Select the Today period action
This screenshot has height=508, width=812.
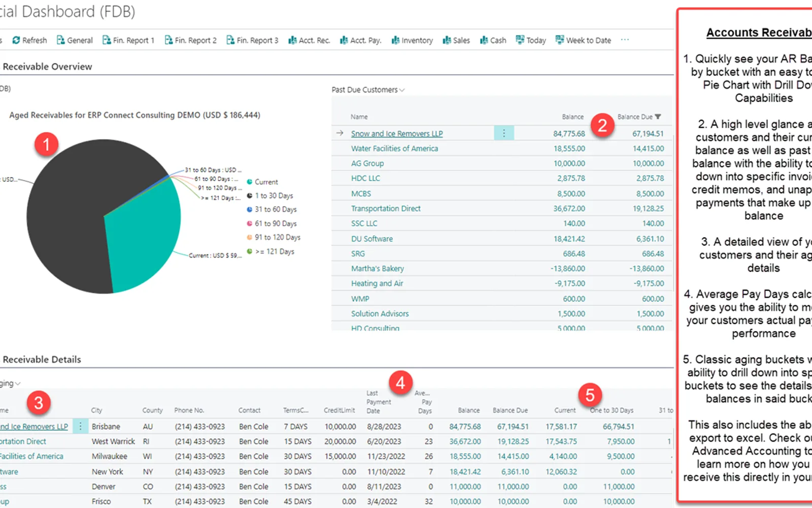point(531,40)
